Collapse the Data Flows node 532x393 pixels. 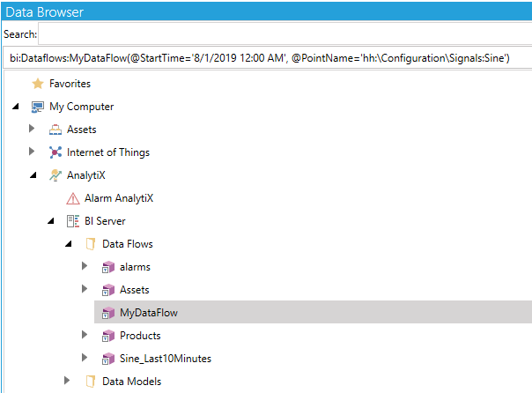point(69,244)
